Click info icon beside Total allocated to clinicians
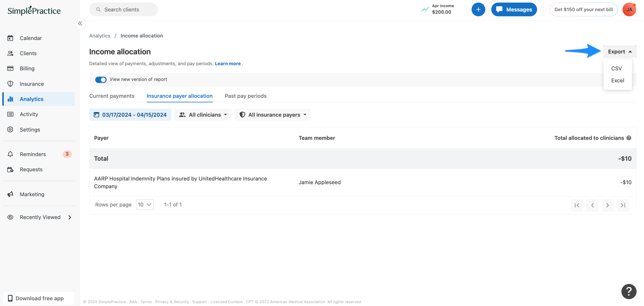This screenshot has width=644, height=306. pyautogui.click(x=629, y=138)
